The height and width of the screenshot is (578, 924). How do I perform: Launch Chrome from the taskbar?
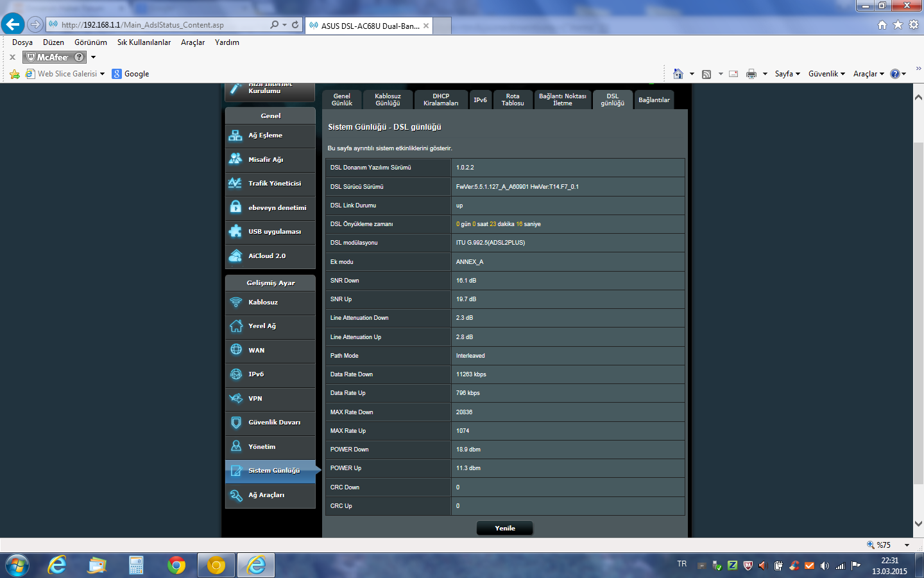click(x=176, y=565)
